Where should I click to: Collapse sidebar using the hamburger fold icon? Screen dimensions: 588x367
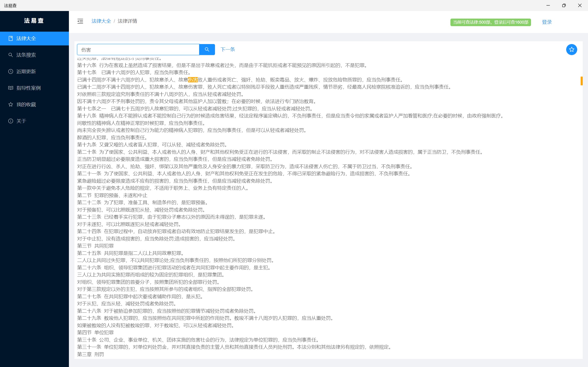[80, 21]
